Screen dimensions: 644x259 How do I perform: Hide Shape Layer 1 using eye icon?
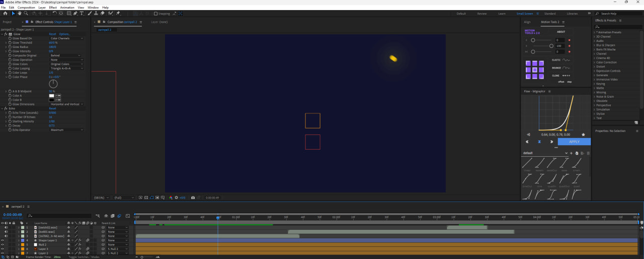(3, 240)
